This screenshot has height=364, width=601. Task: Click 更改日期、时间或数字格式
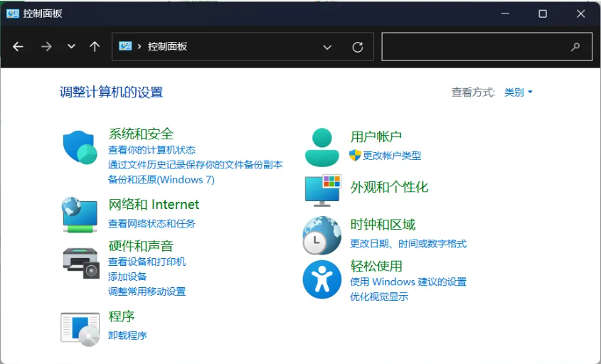[x=408, y=244]
